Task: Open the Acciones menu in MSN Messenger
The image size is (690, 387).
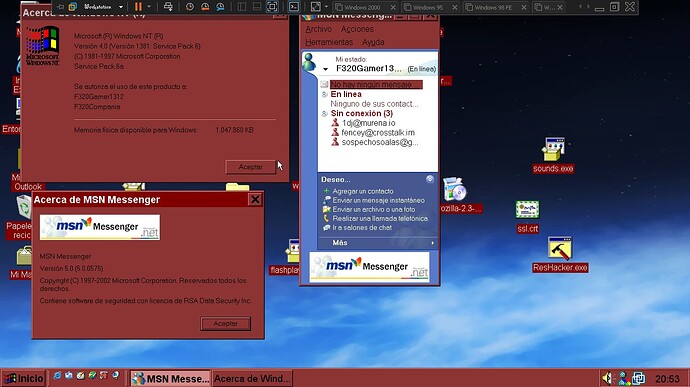Action: 357,29
